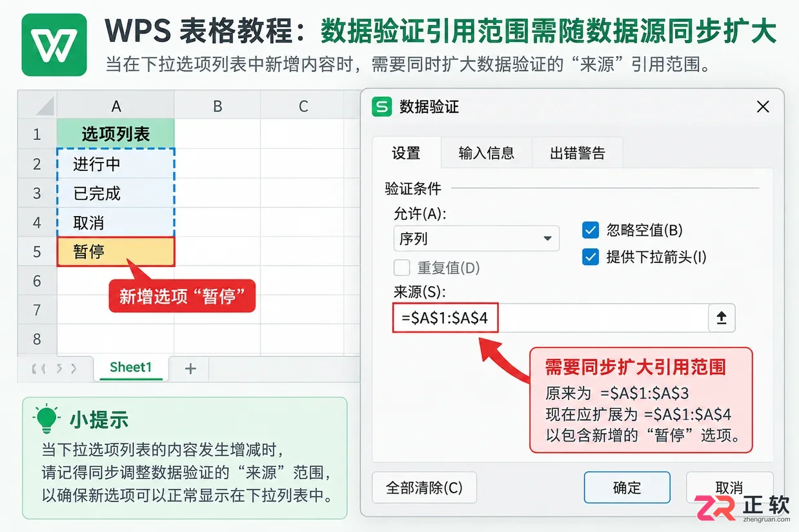Select row 3 header
The width and height of the screenshot is (799, 532).
point(37,193)
